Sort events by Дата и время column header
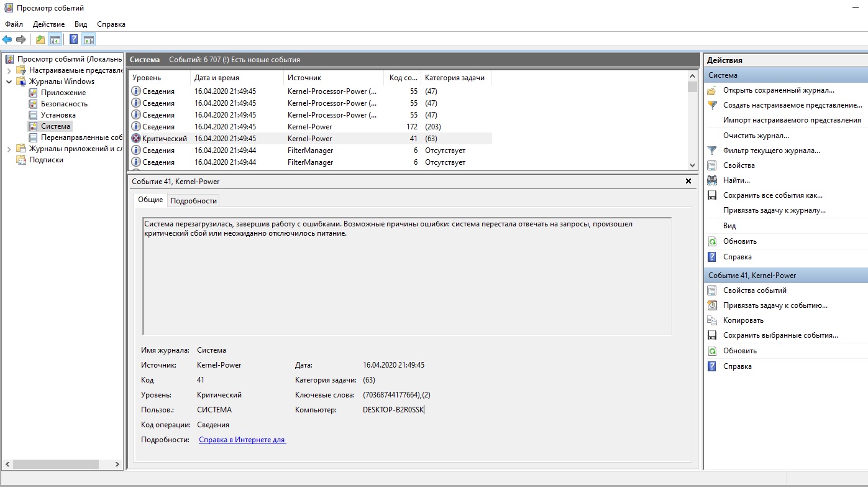The width and height of the screenshot is (868, 487). coord(237,78)
